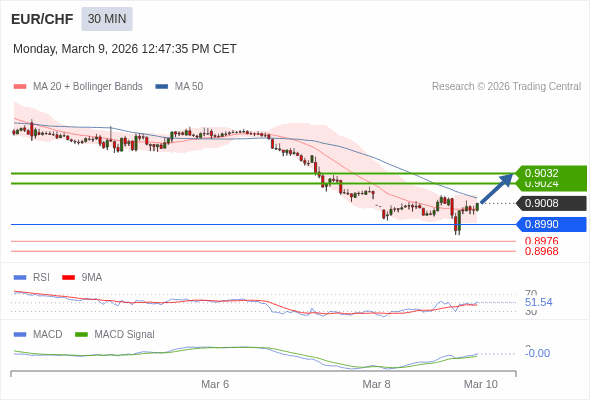Click the RSI legend label

pos(41,278)
